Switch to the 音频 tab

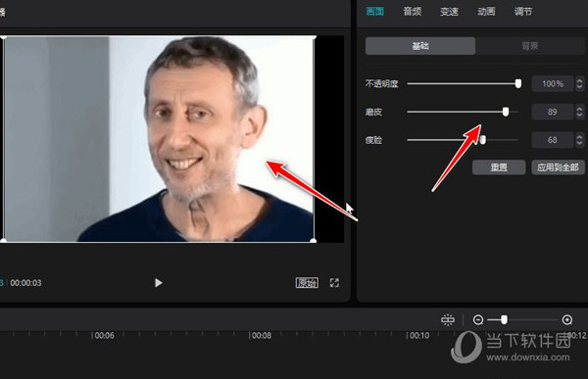point(413,11)
